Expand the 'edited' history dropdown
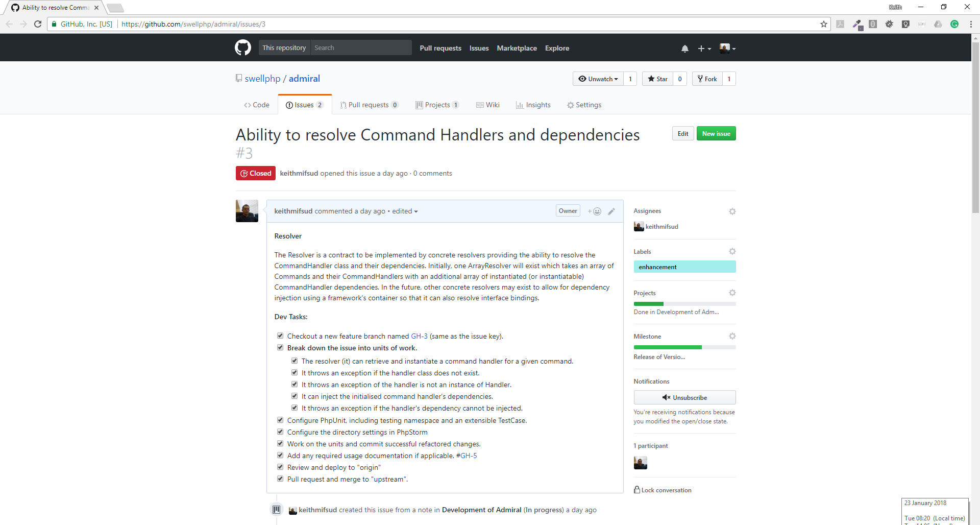 pyautogui.click(x=405, y=211)
